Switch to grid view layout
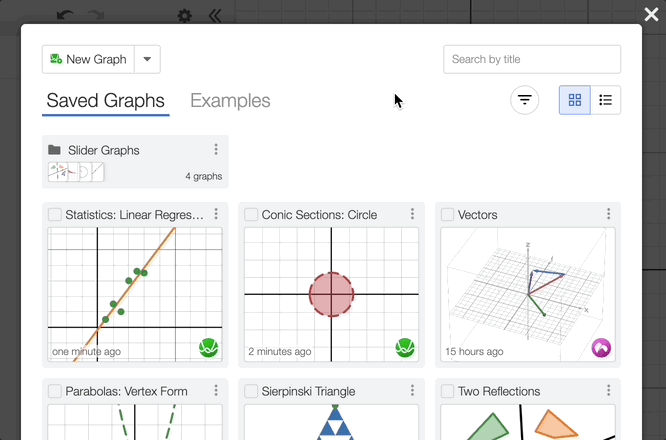Image resolution: width=666 pixels, height=440 pixels. (x=575, y=100)
